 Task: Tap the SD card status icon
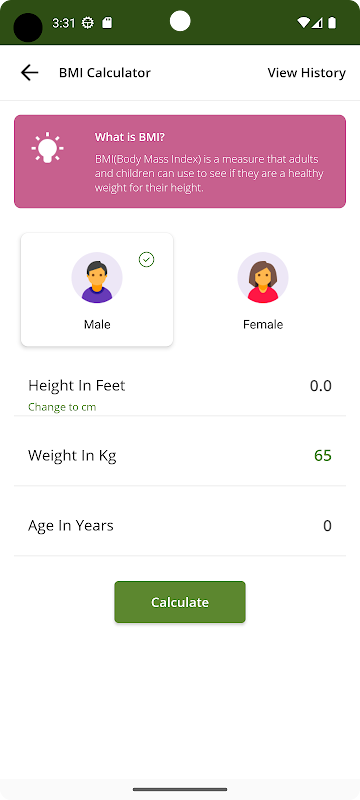pos(107,23)
